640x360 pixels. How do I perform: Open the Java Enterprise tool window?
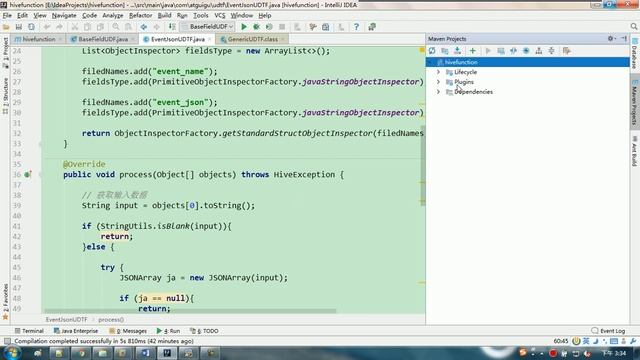(76, 331)
